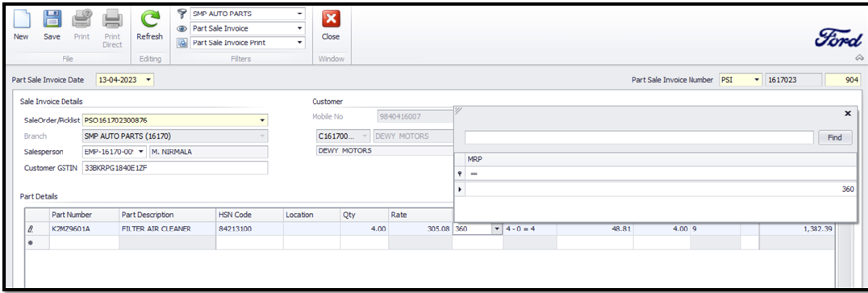This screenshot has width=868, height=293.
Task: Click the HSN Code column header
Action: click(249, 215)
